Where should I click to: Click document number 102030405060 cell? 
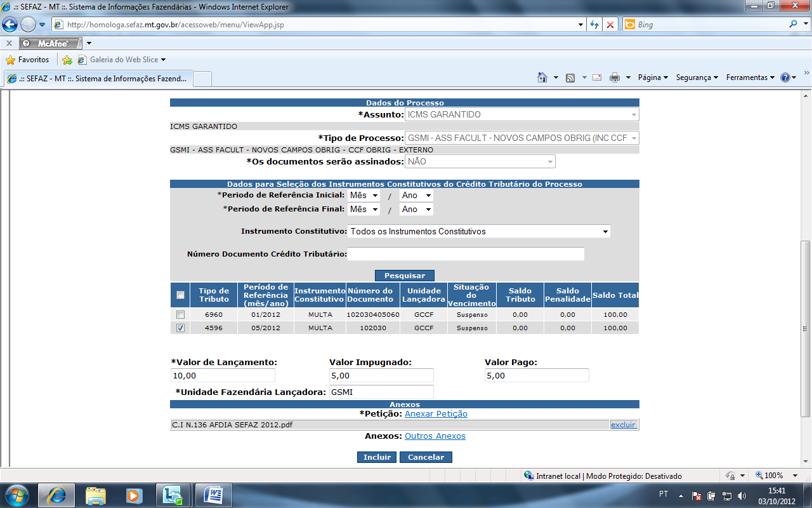pos(373,315)
